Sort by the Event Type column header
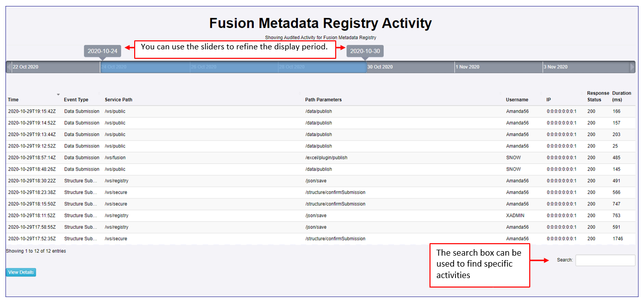 point(76,100)
